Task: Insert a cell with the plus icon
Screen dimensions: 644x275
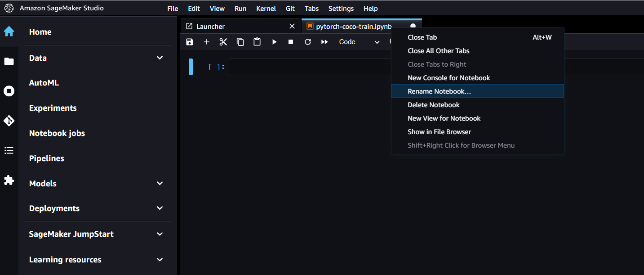Action: pyautogui.click(x=207, y=42)
